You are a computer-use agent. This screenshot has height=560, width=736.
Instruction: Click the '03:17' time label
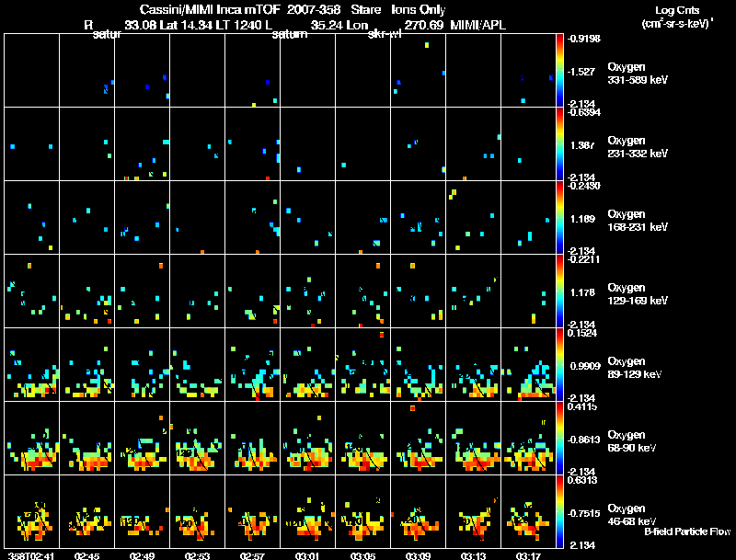click(x=528, y=556)
